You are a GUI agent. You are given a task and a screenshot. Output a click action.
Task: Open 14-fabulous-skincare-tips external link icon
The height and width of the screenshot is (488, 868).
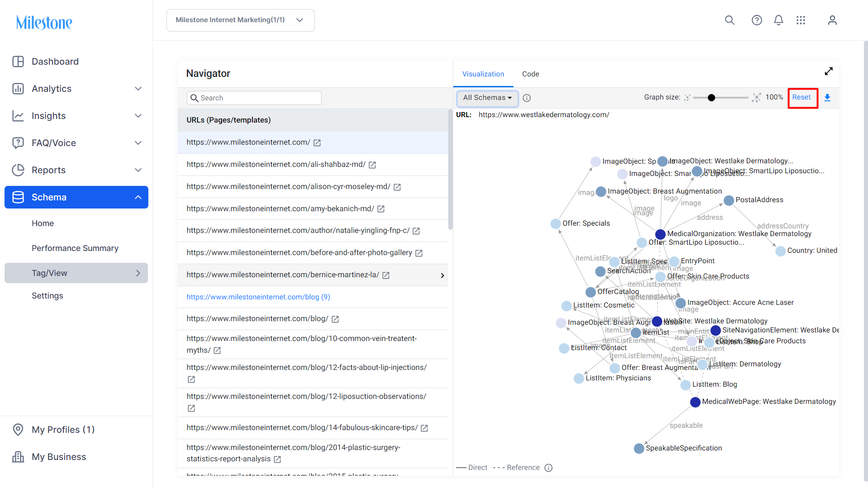424,428
